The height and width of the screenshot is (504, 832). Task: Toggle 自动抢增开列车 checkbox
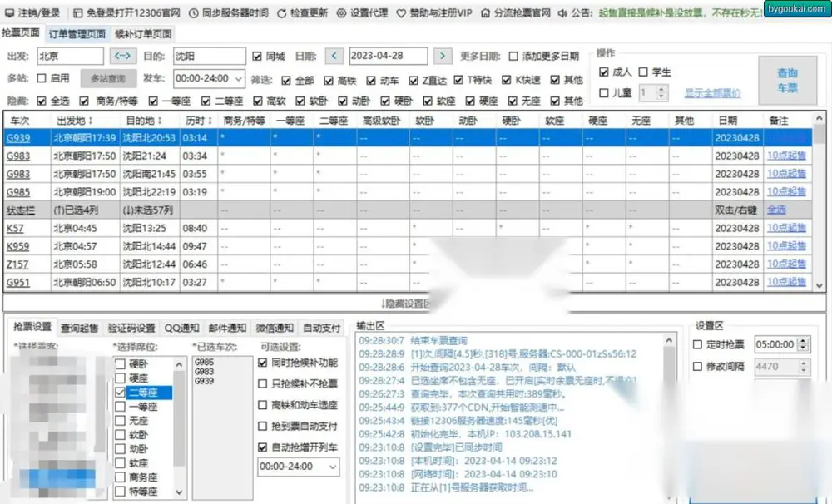[x=262, y=447]
